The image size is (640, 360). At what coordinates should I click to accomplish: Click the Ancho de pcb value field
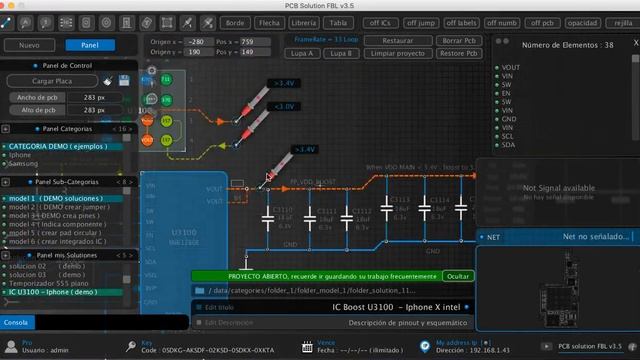[x=94, y=97]
